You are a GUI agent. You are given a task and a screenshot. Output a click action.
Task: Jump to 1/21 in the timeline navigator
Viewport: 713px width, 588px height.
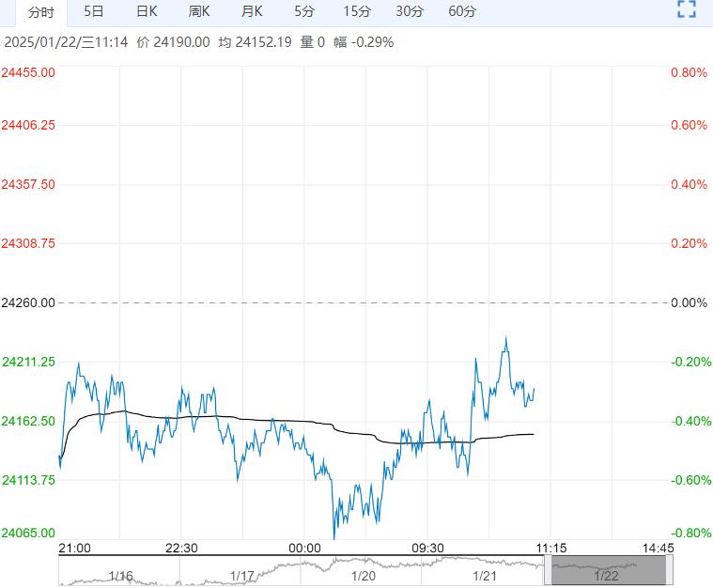[x=485, y=575]
